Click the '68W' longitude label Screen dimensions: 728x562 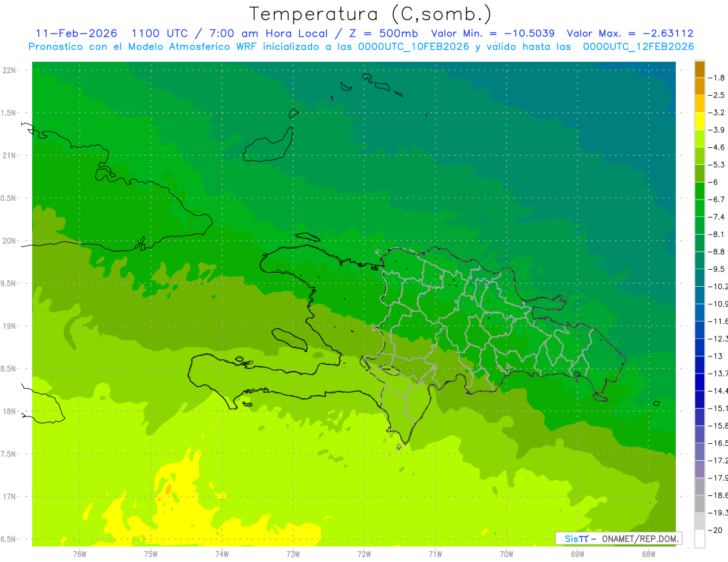[649, 554]
